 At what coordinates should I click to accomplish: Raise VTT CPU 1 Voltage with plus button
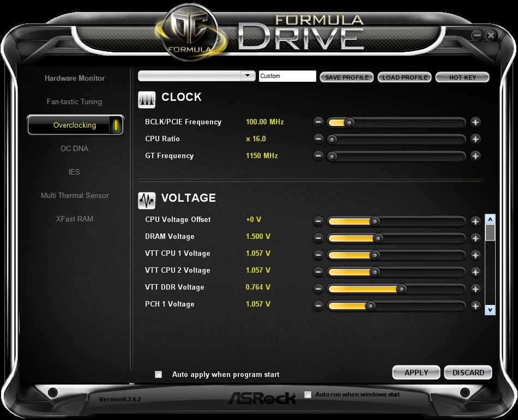click(475, 255)
